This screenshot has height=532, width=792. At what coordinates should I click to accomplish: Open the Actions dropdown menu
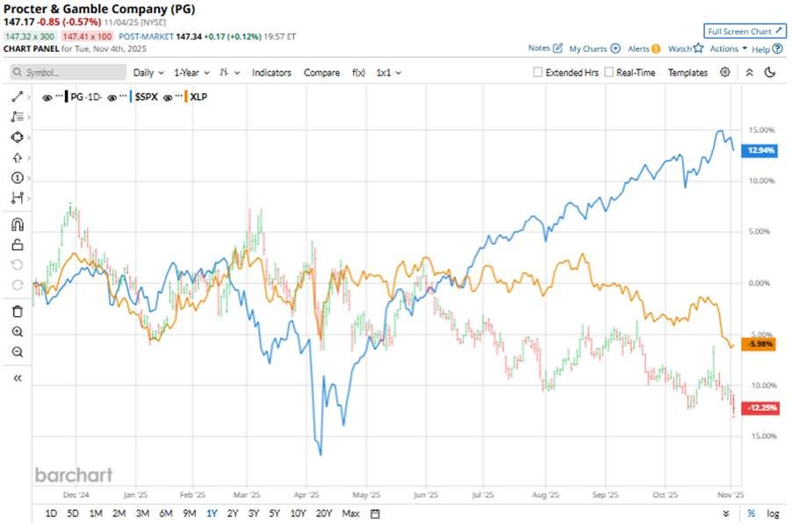[x=728, y=49]
